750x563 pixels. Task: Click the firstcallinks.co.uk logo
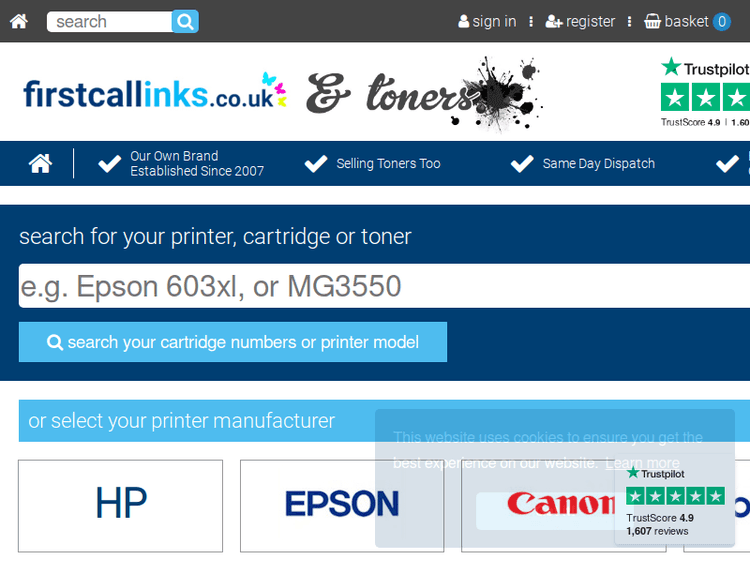[x=155, y=92]
